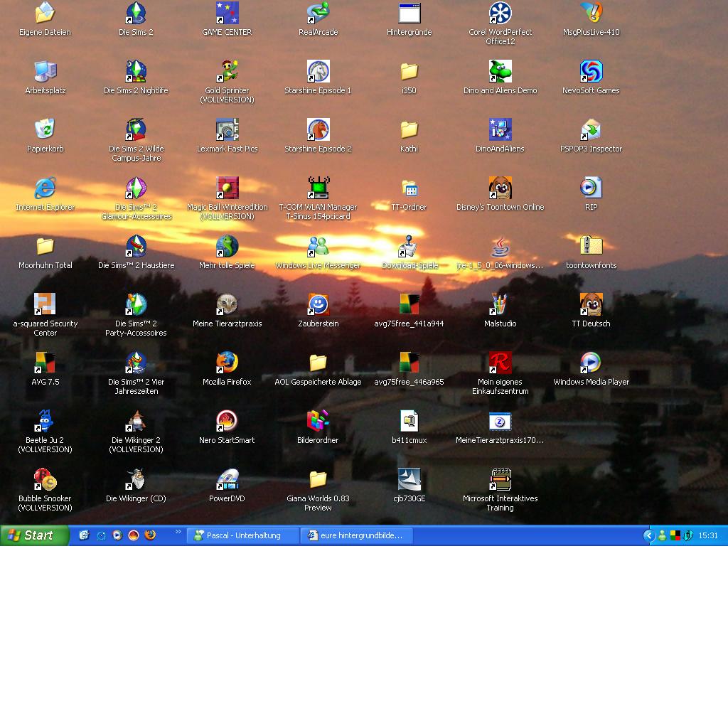Select the Malstudio desktop icon

point(500,305)
